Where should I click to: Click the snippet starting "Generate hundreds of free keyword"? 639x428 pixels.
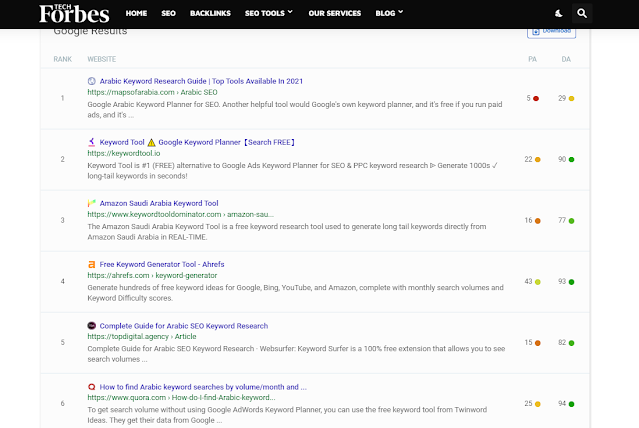(x=295, y=293)
